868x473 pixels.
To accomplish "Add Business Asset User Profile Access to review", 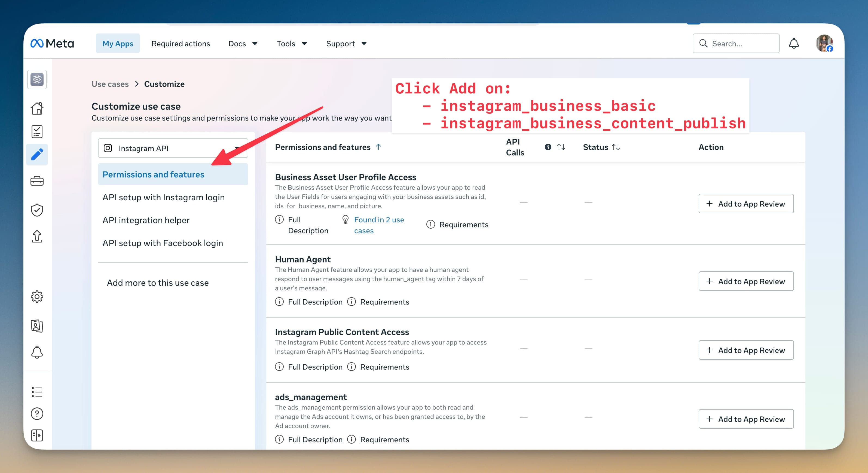I will click(x=746, y=204).
